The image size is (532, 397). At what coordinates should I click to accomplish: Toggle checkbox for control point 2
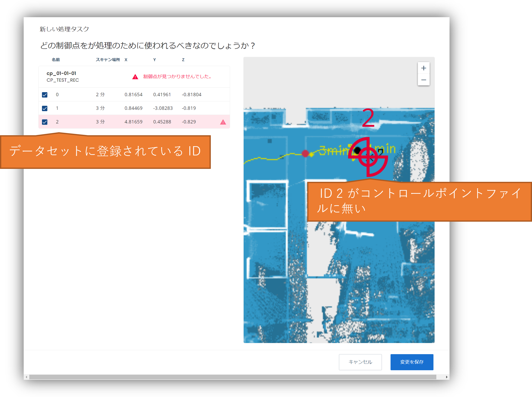pos(45,122)
